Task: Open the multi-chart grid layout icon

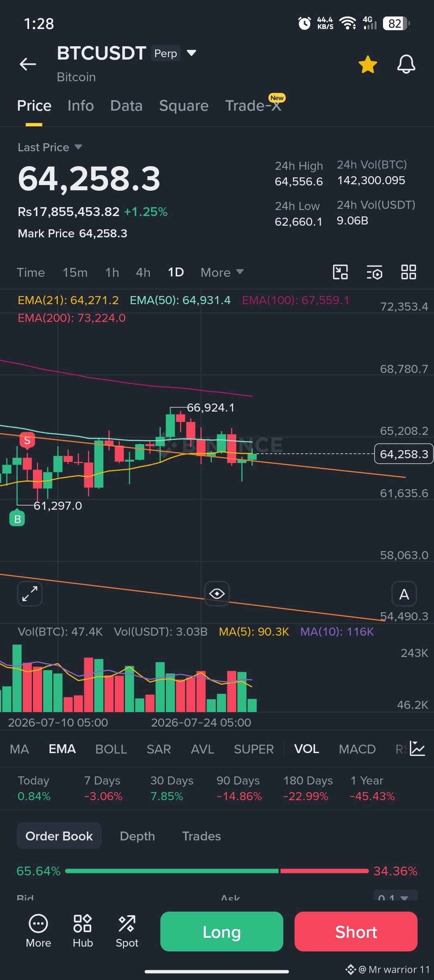Action: [x=409, y=272]
